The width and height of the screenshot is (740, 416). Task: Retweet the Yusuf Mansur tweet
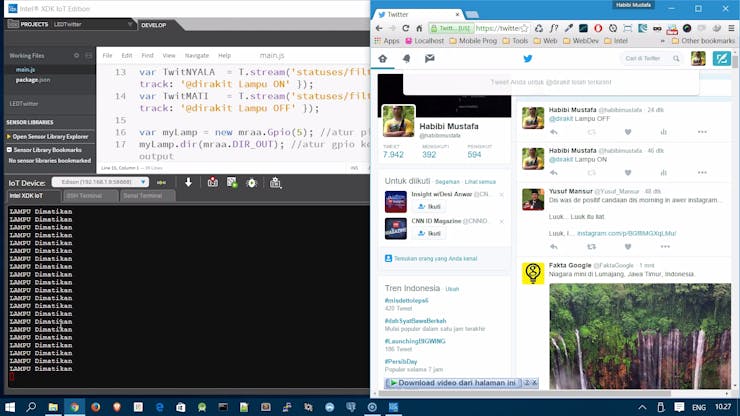(x=591, y=247)
